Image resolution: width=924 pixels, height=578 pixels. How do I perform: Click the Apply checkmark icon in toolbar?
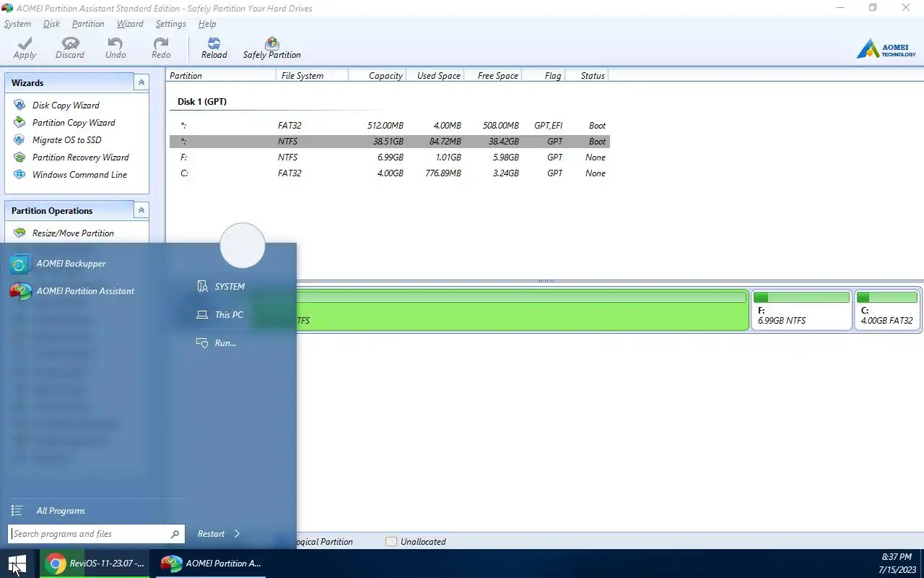click(x=25, y=43)
